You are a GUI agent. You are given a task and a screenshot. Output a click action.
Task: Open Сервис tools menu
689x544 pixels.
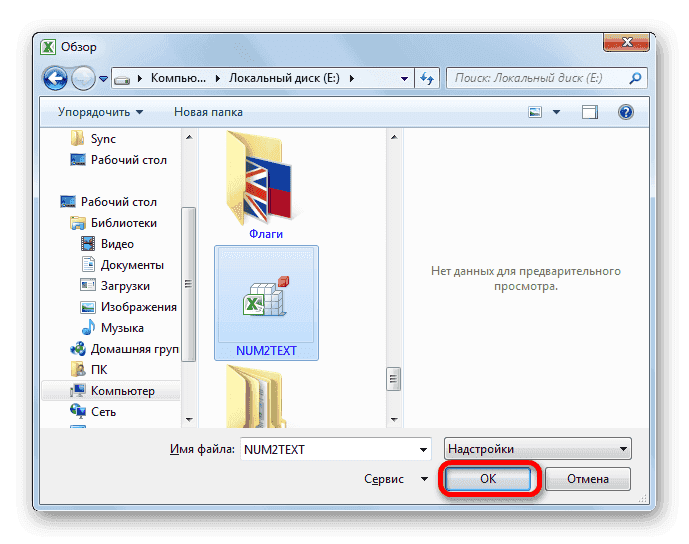point(395,479)
